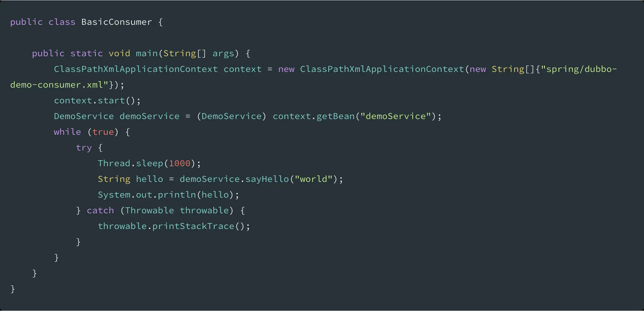
Task: Click the BasicConsumer class name
Action: point(117,22)
